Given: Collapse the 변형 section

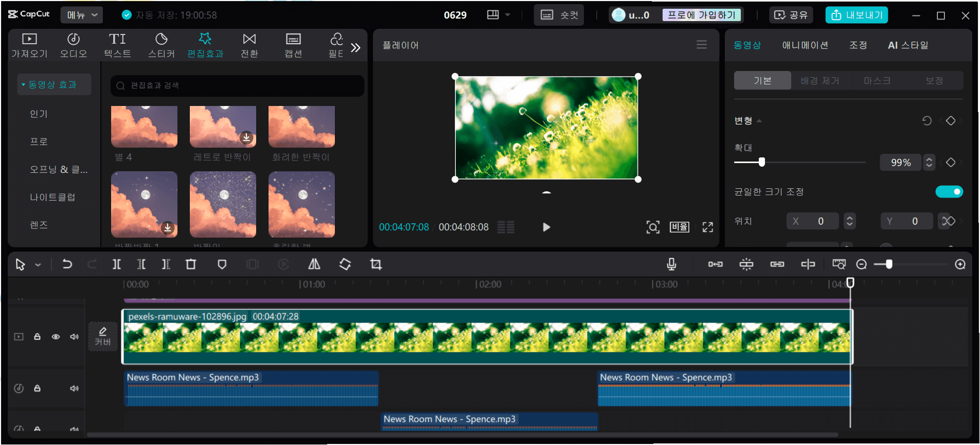Looking at the screenshot, I should coord(759,121).
